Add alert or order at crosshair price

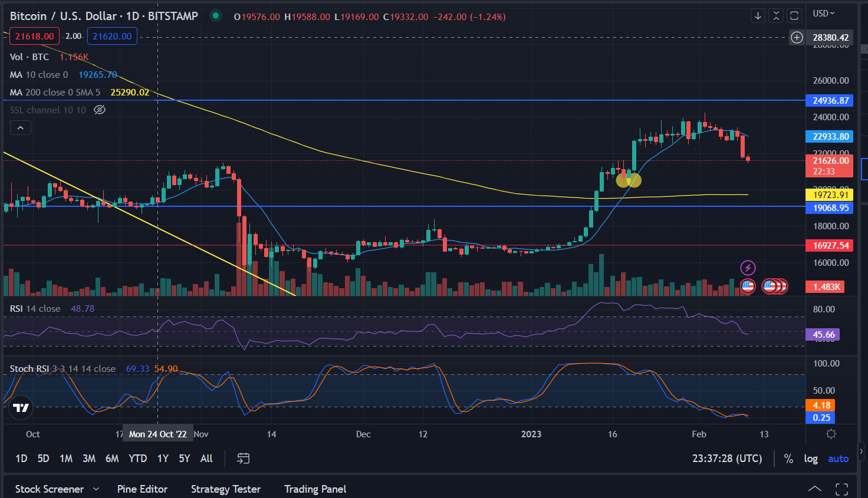[x=797, y=38]
